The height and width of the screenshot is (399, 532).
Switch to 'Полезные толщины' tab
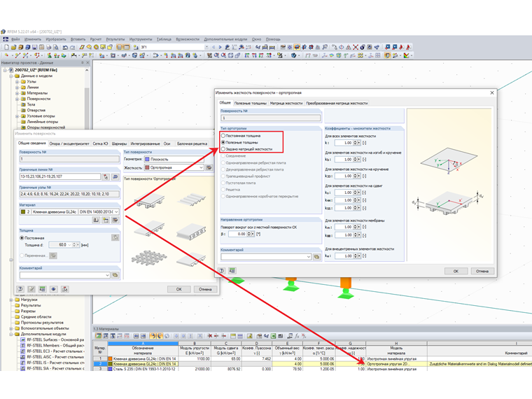click(x=251, y=103)
